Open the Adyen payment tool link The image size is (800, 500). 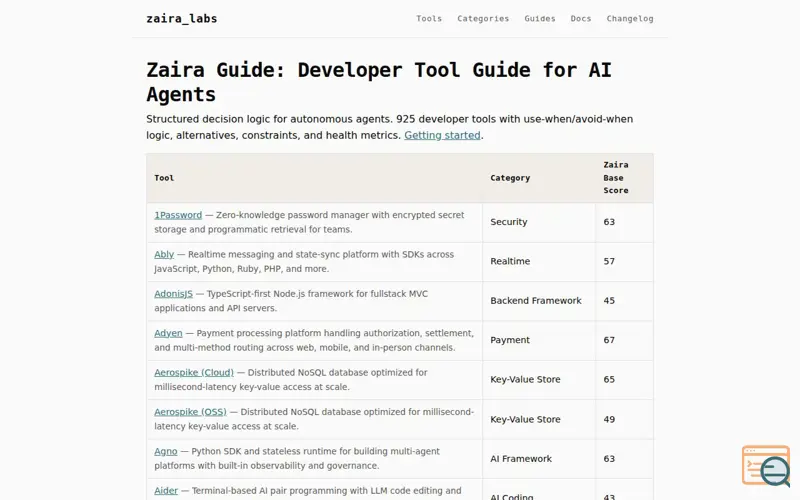pyautogui.click(x=168, y=333)
